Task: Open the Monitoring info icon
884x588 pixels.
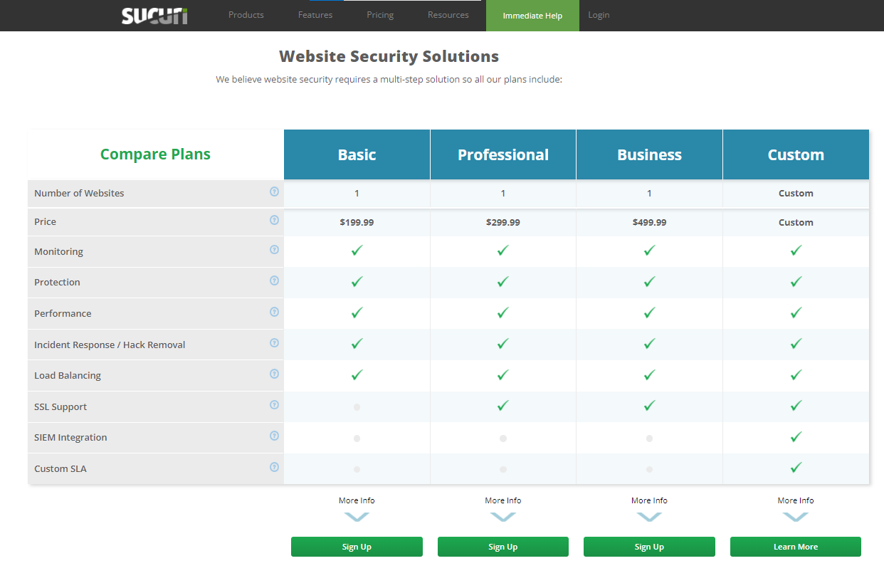Action: 274,250
